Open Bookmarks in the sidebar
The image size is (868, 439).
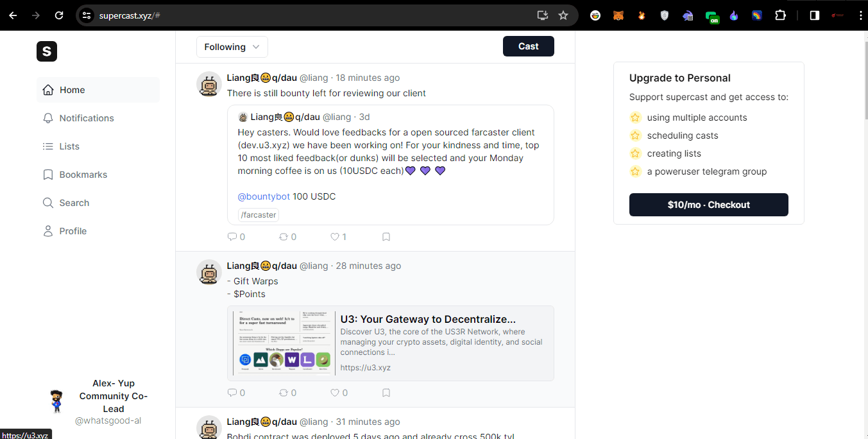83,175
